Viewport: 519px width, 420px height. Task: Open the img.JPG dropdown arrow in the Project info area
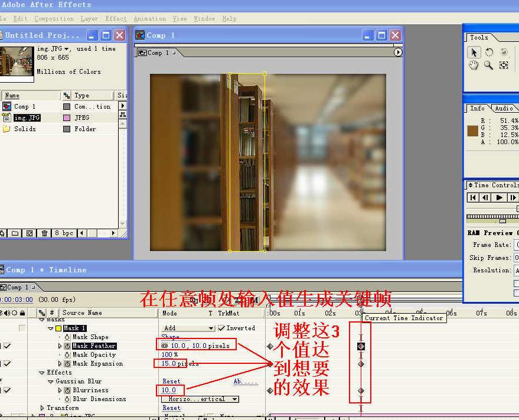(x=67, y=49)
